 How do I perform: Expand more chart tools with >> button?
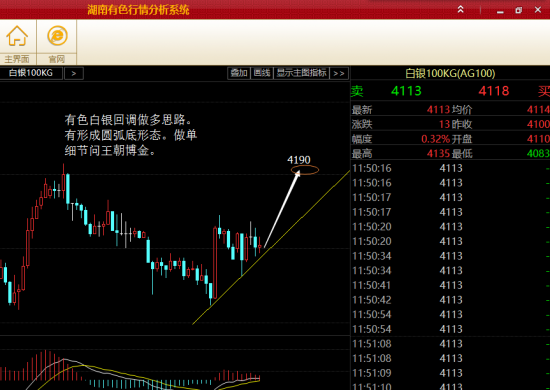coord(339,73)
